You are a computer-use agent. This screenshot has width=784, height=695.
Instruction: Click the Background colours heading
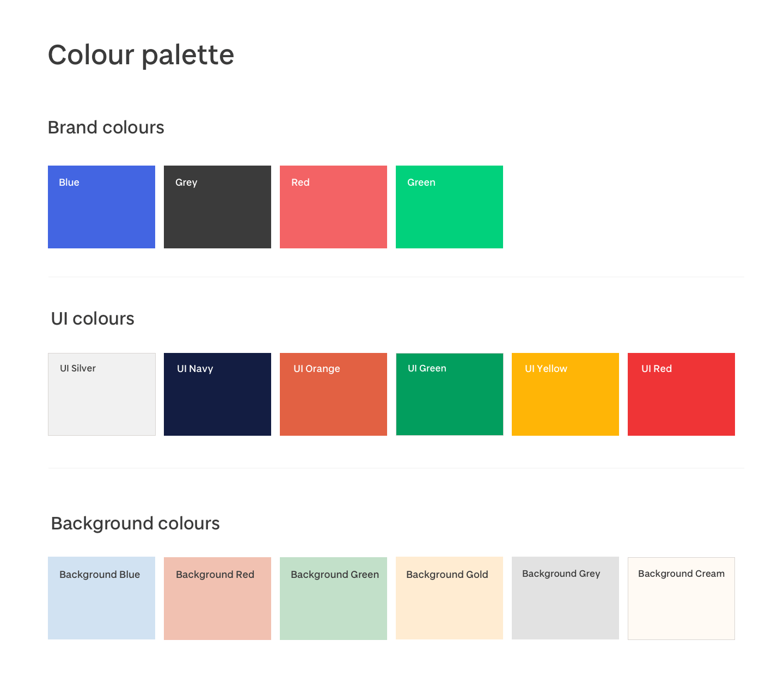135,523
